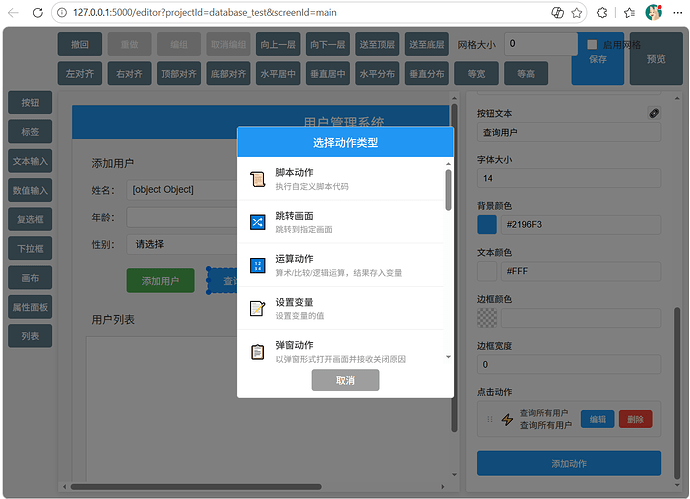This screenshot has width=690, height=499.
Task: Open the browser favorites list icon
Action: click(x=629, y=13)
